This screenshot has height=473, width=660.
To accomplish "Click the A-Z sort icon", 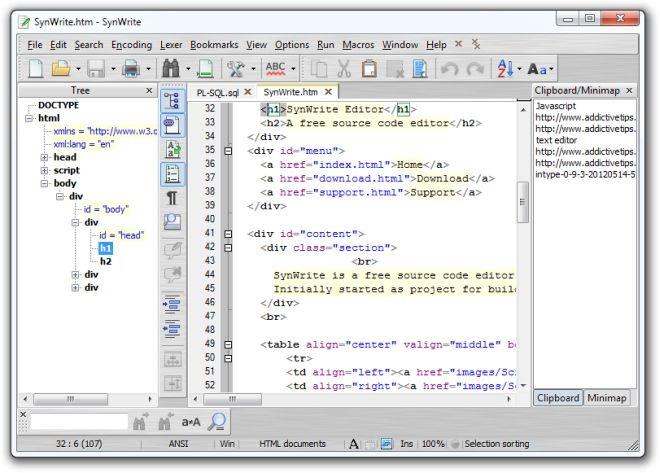I will [505, 69].
